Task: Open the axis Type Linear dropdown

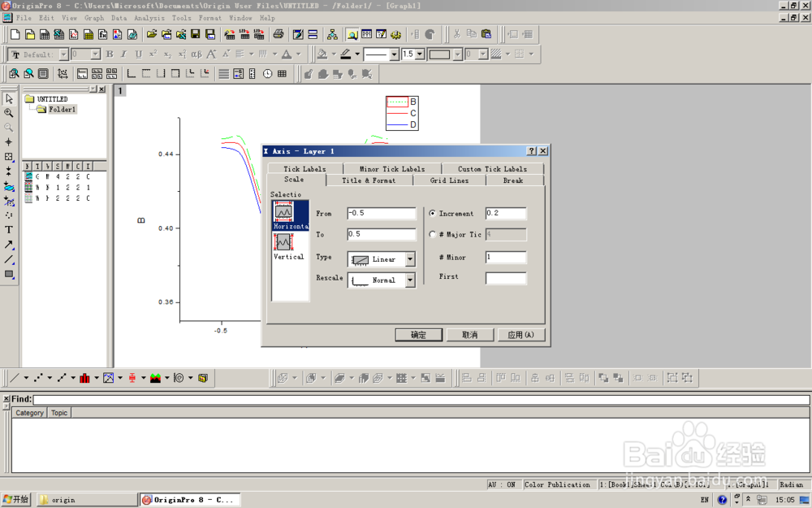Action: (x=410, y=259)
